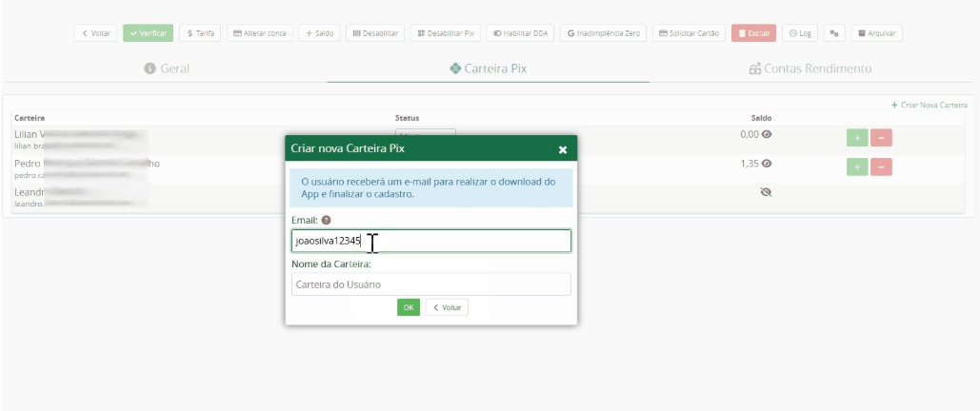Close the Criar nova Carteira Pix dialog
980x411 pixels.
pos(562,149)
